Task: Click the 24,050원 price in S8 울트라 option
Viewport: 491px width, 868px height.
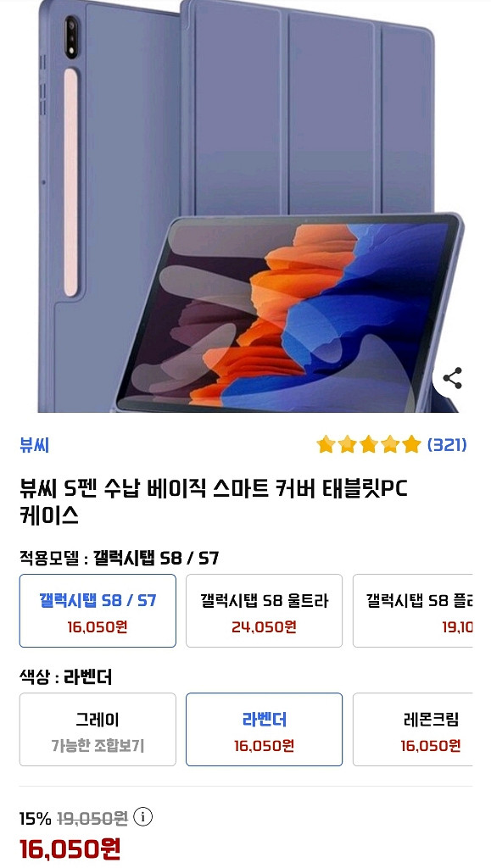Action: 264,626
